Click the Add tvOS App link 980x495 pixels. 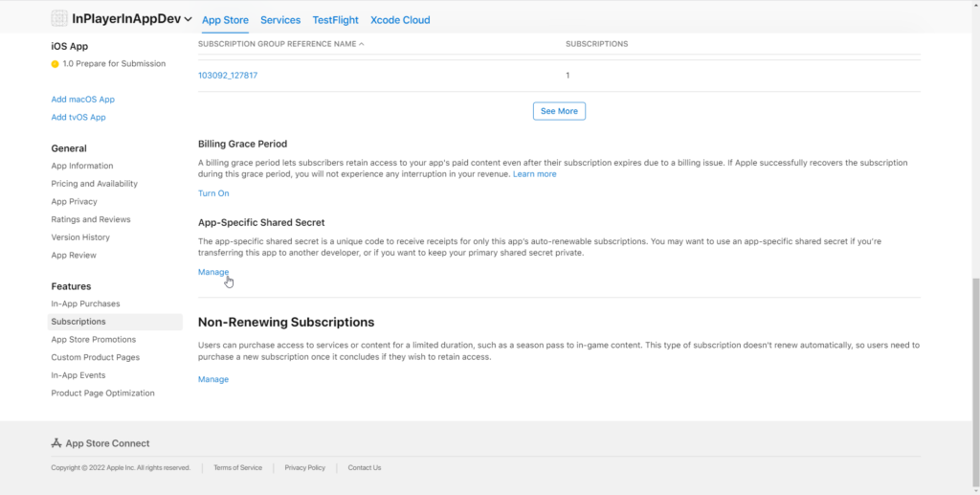[x=78, y=117]
